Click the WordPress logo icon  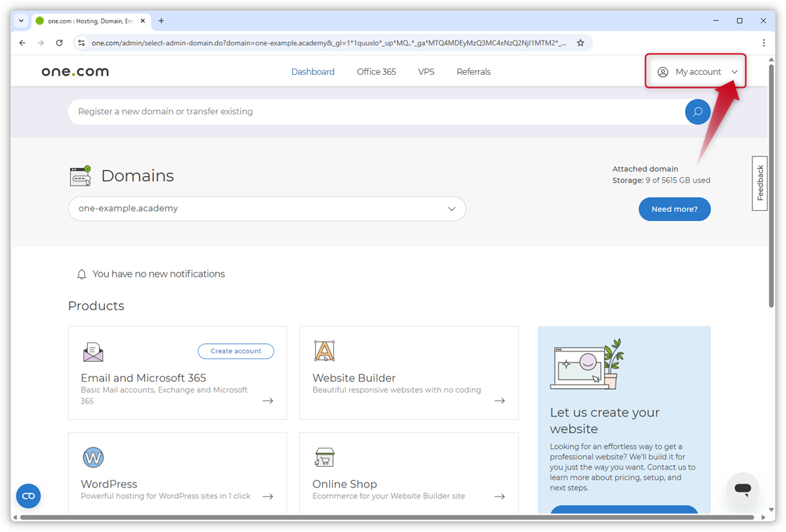93,457
